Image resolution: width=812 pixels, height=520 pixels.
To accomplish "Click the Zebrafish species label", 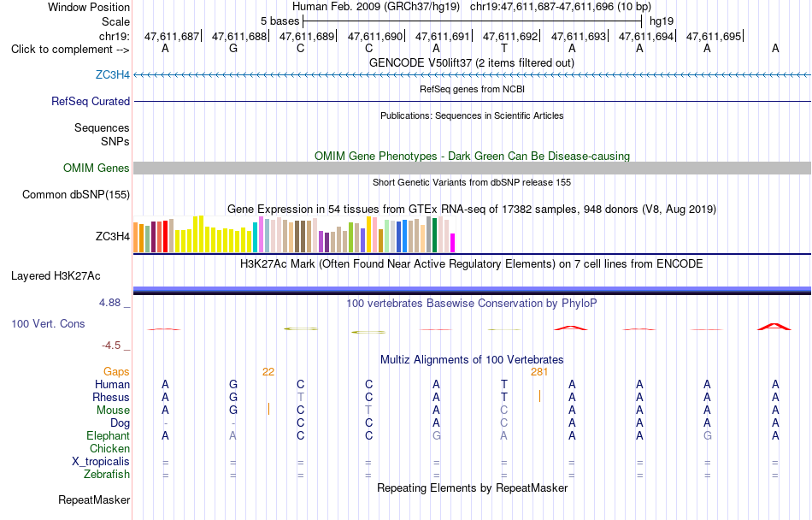I will pyautogui.click(x=107, y=474).
